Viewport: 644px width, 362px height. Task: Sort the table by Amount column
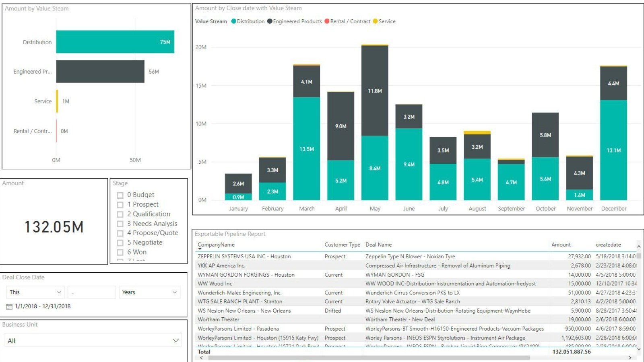(x=561, y=245)
